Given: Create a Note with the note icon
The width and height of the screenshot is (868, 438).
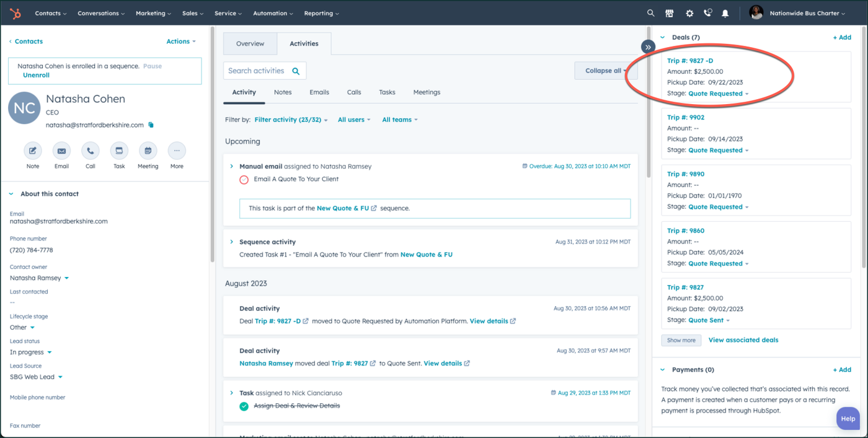Looking at the screenshot, I should [33, 151].
